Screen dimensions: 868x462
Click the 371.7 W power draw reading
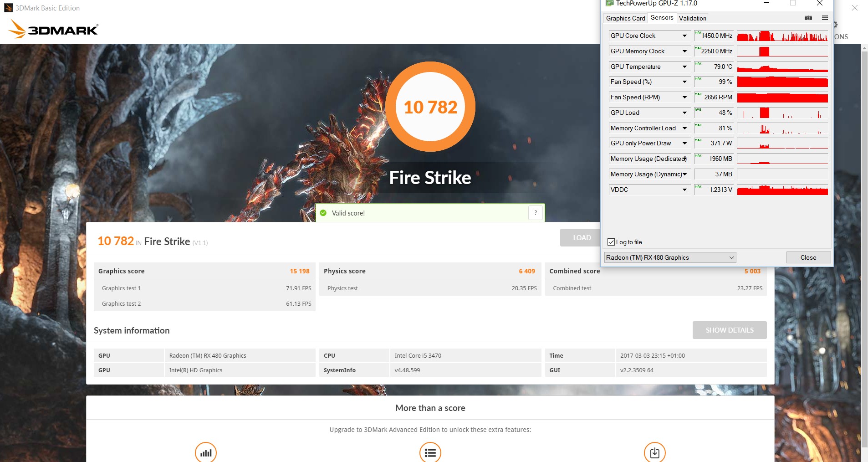click(x=714, y=143)
